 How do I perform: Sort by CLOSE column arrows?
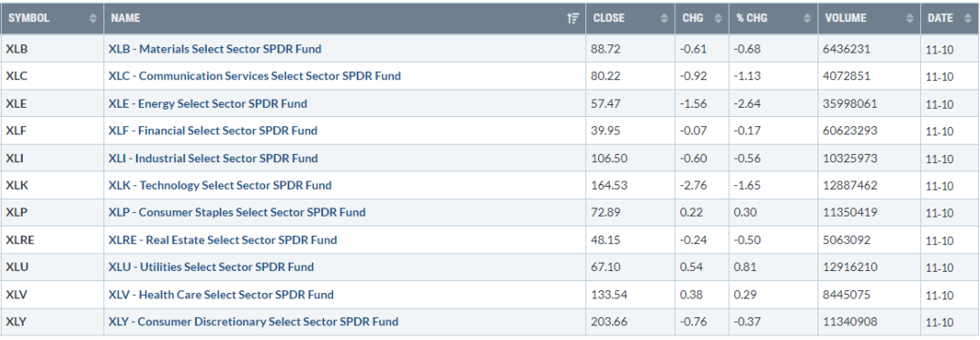click(x=663, y=18)
